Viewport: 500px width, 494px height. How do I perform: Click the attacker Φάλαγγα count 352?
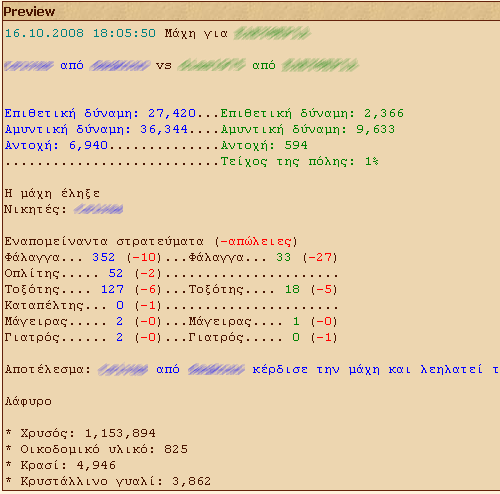(104, 257)
